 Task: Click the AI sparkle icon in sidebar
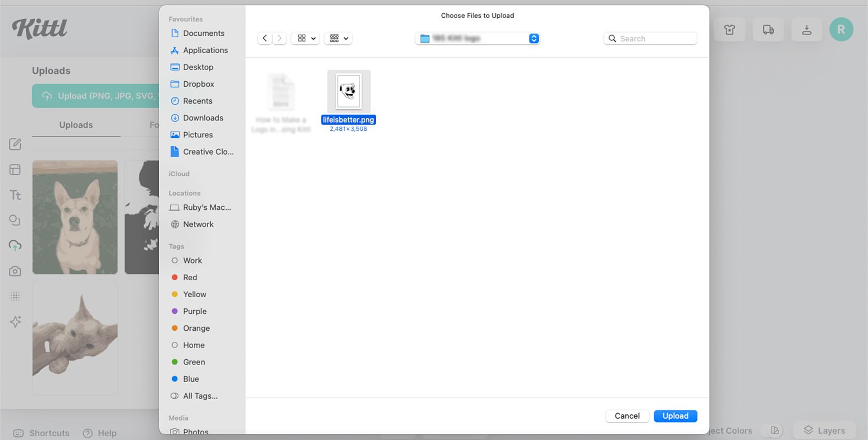(x=15, y=322)
